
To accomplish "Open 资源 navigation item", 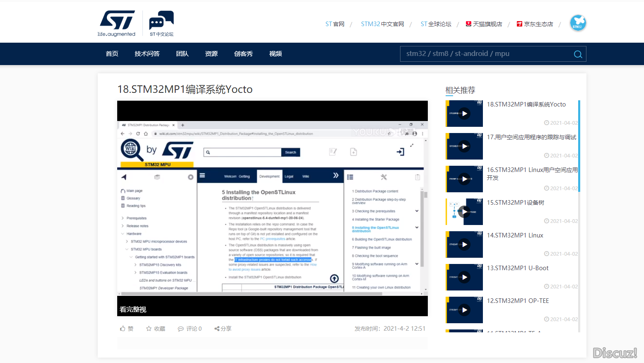I will pos(211,54).
